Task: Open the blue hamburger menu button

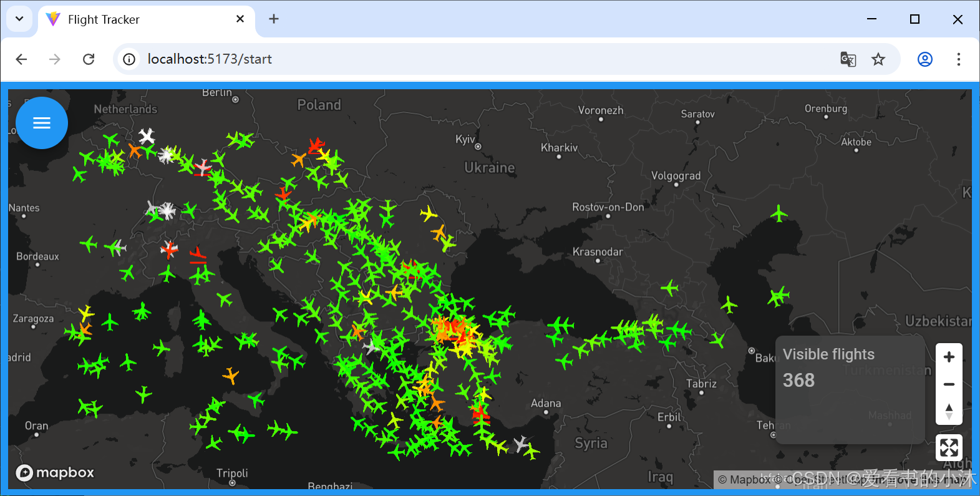Action: point(42,123)
